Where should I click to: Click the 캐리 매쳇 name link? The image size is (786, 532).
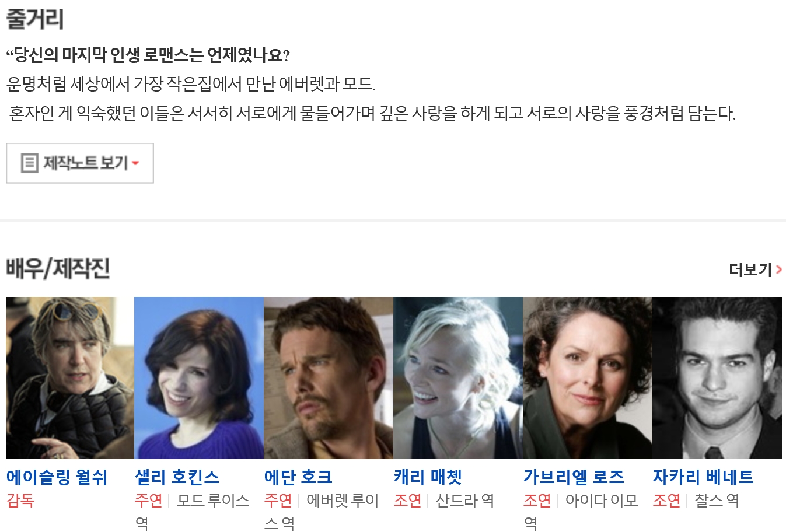tap(428, 477)
